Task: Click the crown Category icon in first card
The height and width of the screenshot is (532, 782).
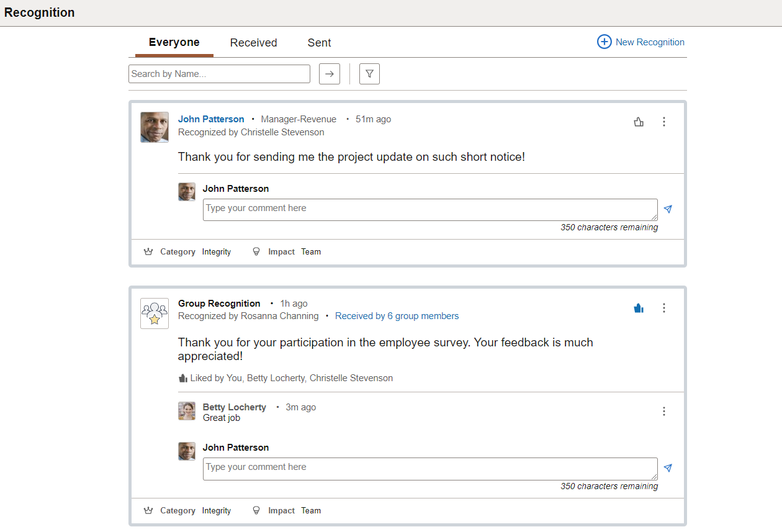Action: click(148, 252)
